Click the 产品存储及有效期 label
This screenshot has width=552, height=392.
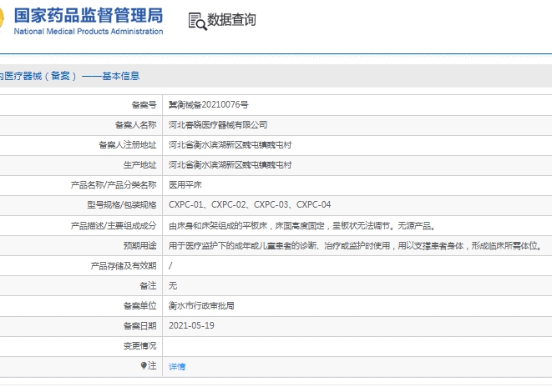tap(124, 266)
